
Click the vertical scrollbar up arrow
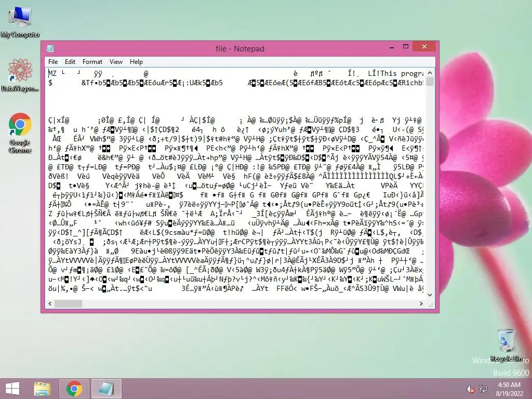(x=430, y=73)
